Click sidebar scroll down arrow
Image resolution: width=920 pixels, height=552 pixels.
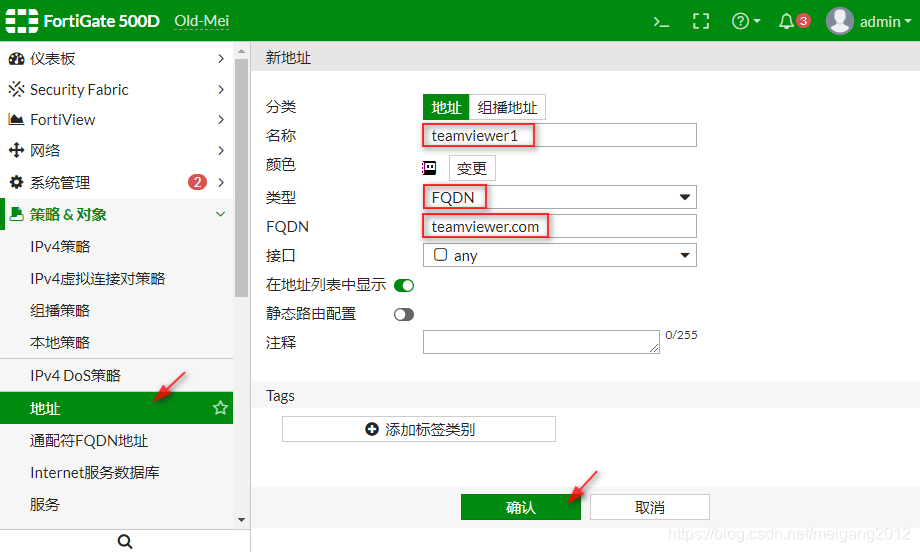[x=241, y=520]
